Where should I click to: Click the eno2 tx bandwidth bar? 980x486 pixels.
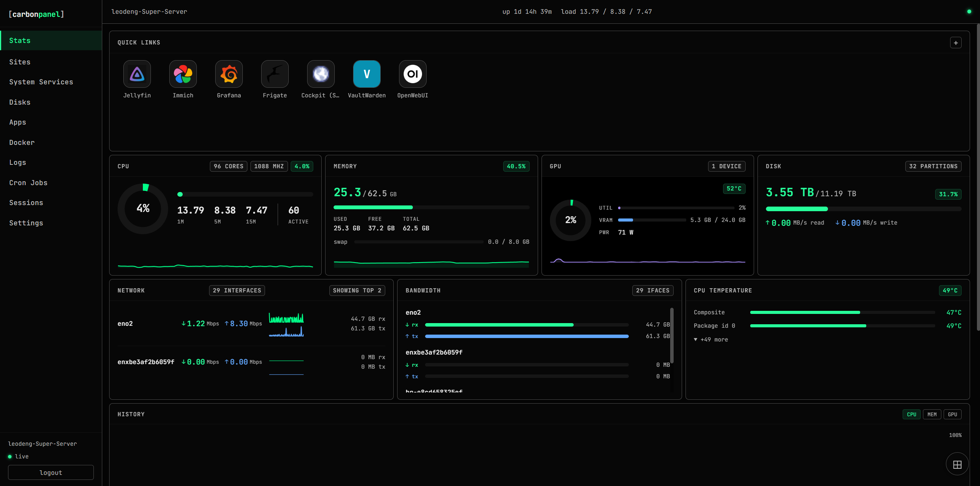[527, 336]
